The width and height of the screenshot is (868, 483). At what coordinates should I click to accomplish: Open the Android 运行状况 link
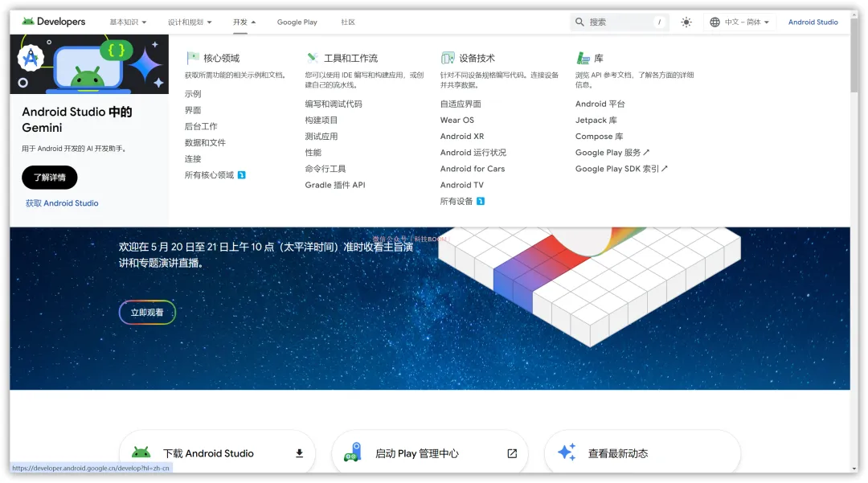(473, 152)
